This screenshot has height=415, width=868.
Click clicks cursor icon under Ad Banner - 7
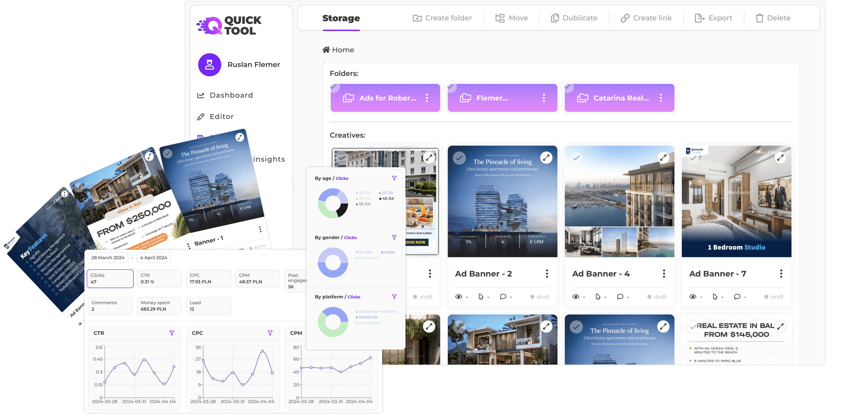tap(715, 296)
